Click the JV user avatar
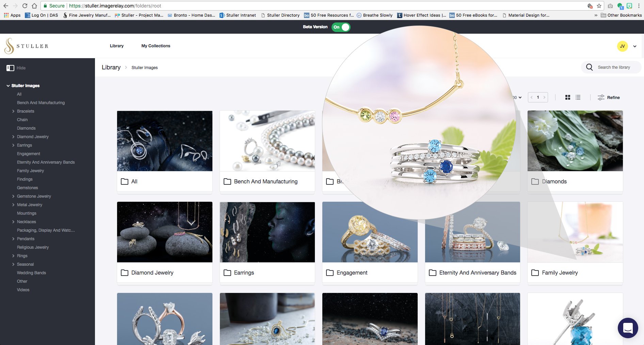644x345 pixels. tap(622, 46)
